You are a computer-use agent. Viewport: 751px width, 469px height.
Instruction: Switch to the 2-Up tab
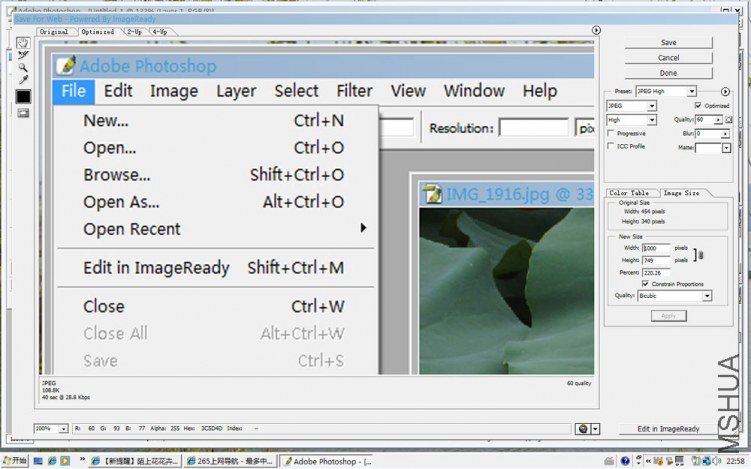(132, 32)
